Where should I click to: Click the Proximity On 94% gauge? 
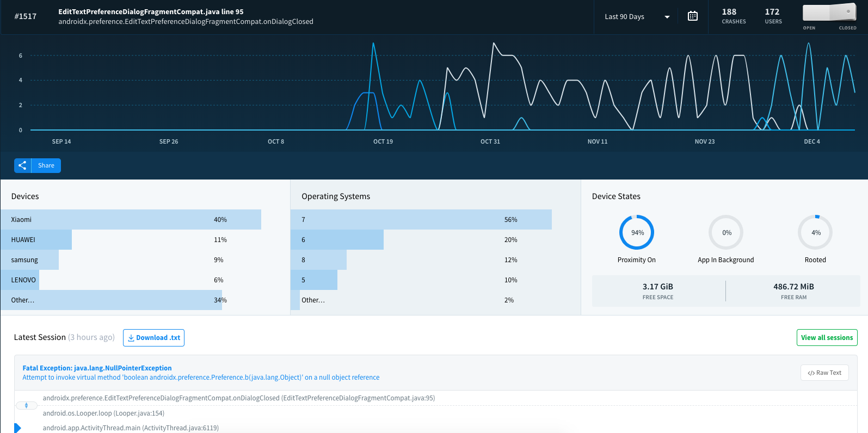[x=636, y=233]
